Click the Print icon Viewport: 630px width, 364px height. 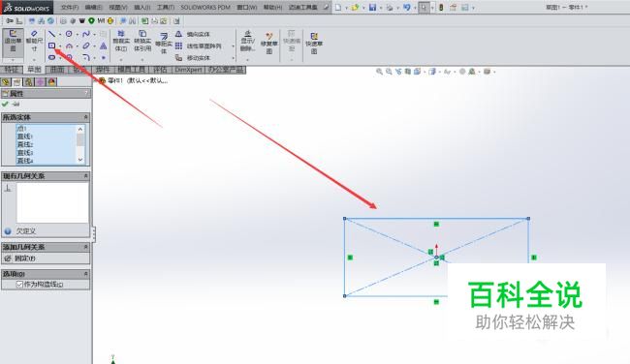coord(390,7)
